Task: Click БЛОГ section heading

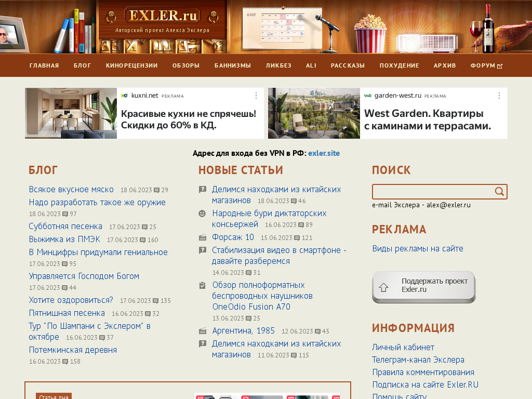Action: (43, 170)
